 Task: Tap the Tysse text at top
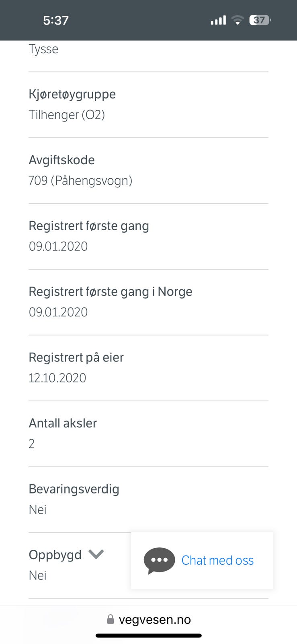[43, 49]
